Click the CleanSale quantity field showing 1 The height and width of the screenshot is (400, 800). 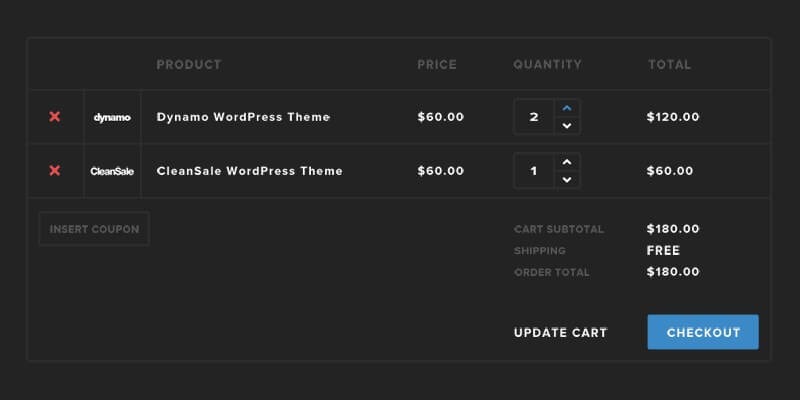pos(534,171)
